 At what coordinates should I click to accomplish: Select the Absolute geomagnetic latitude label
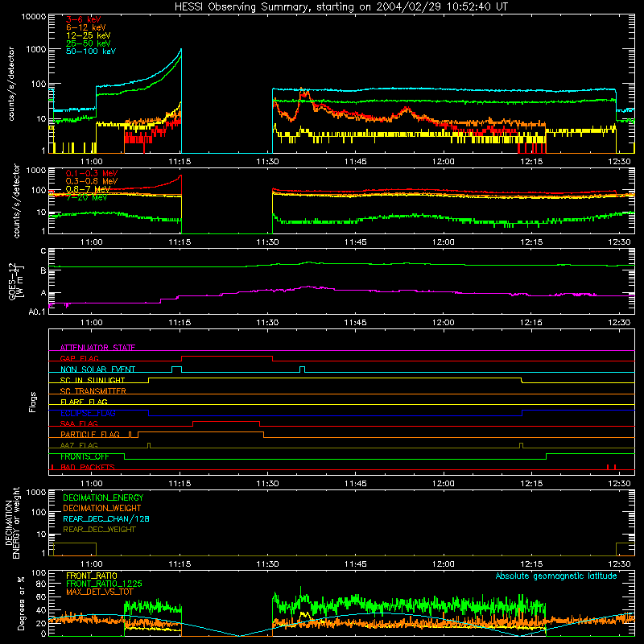point(556,576)
